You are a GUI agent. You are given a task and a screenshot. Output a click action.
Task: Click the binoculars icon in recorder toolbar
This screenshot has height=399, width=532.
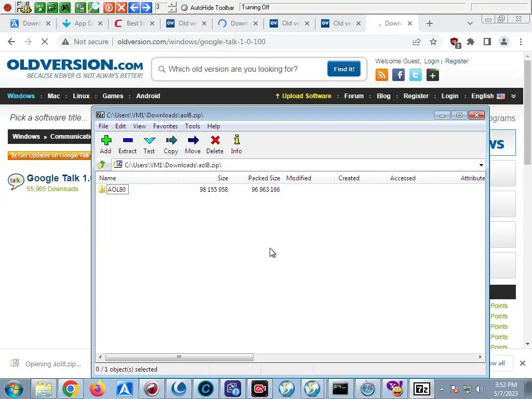click(x=65, y=7)
